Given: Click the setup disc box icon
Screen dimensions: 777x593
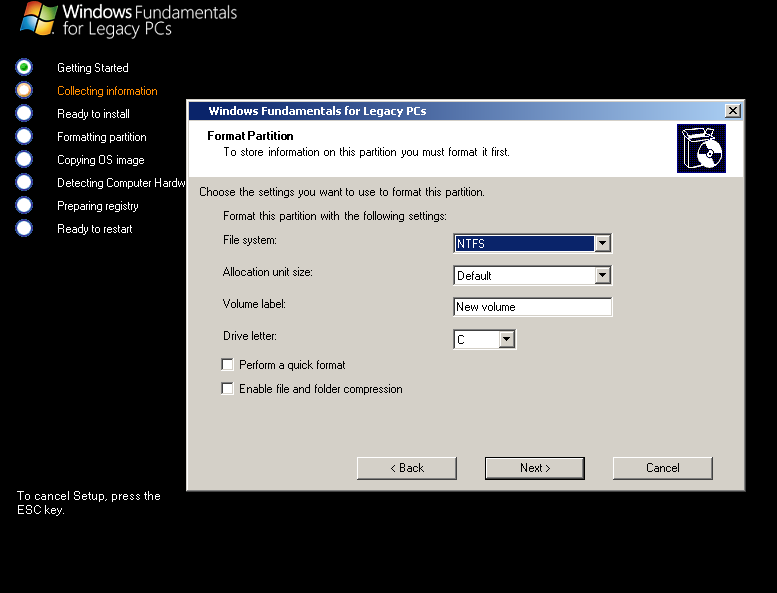Looking at the screenshot, I should (x=701, y=148).
